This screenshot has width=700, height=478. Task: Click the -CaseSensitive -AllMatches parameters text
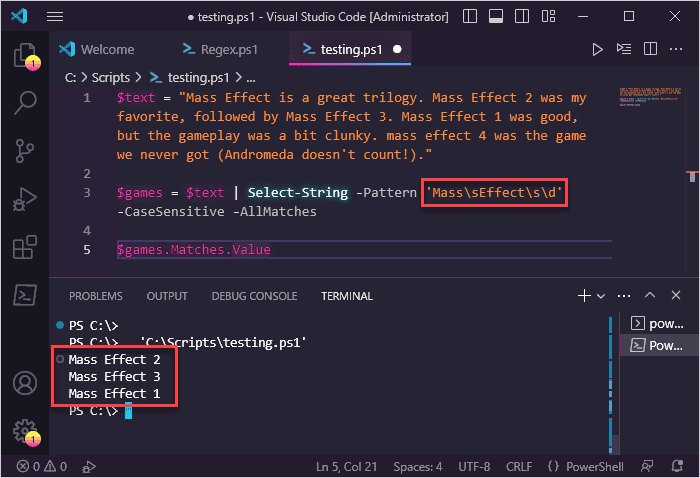pos(217,212)
